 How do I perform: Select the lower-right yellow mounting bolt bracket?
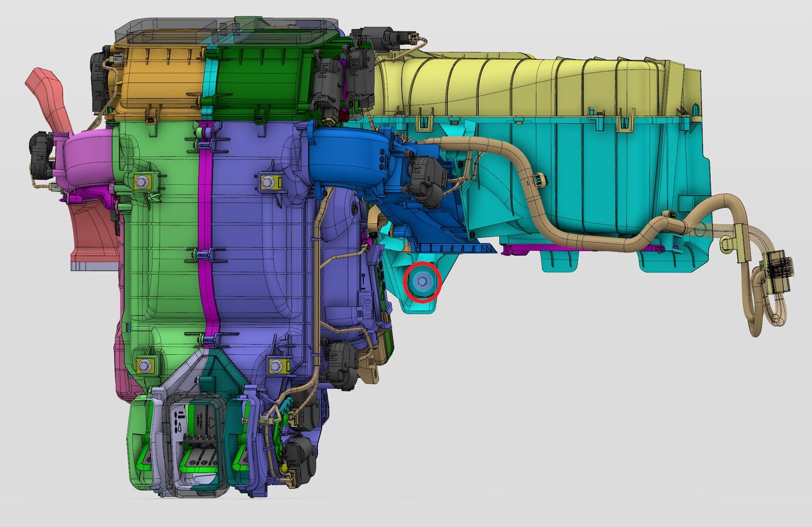coord(275,366)
